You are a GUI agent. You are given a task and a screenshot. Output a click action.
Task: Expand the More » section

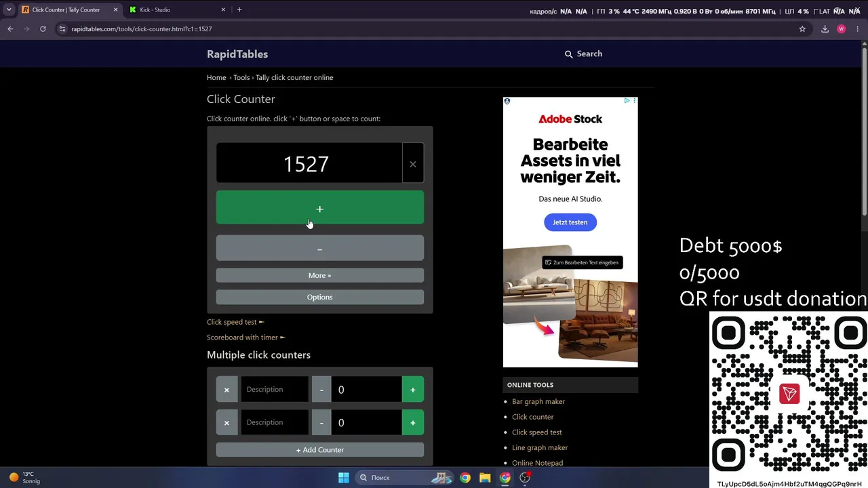coord(320,275)
